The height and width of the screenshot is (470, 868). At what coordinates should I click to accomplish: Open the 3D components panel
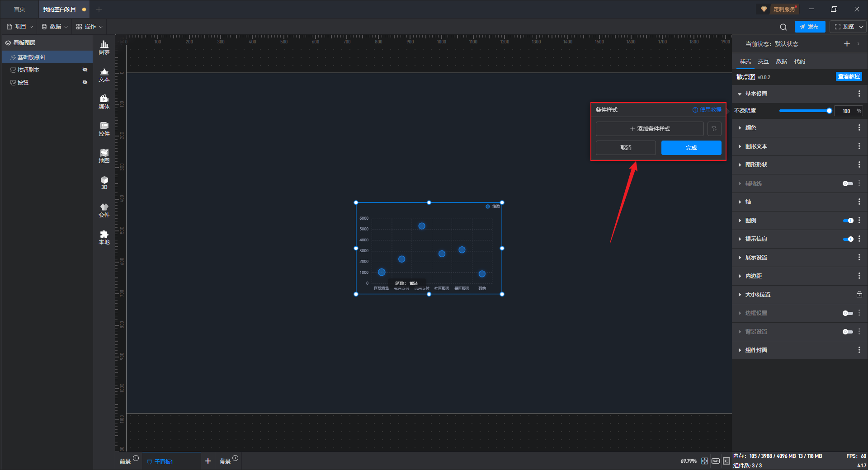tap(104, 183)
